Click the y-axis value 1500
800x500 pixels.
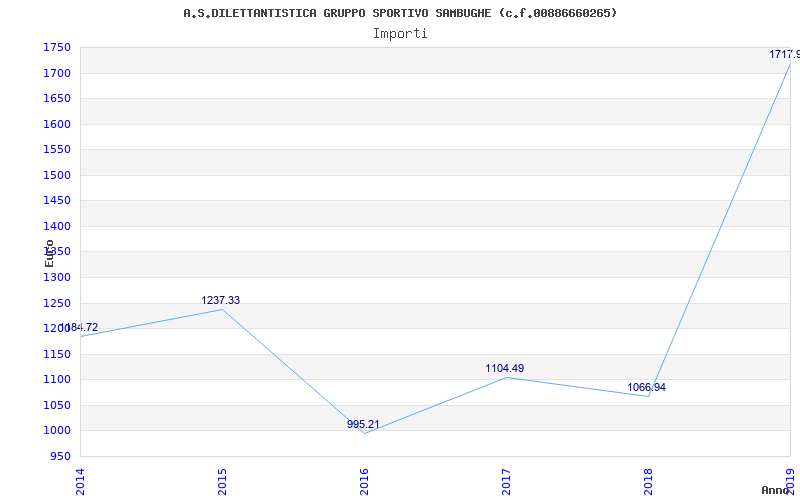(x=57, y=176)
